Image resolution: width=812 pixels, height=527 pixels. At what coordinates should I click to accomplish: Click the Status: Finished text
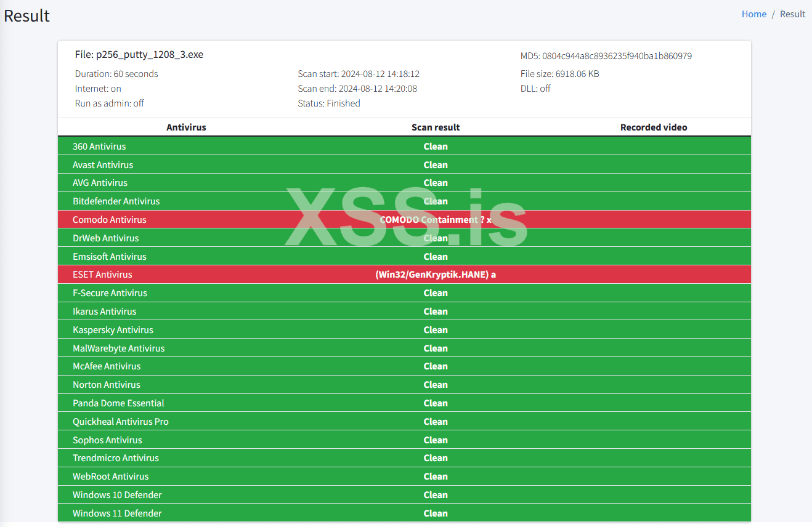329,103
